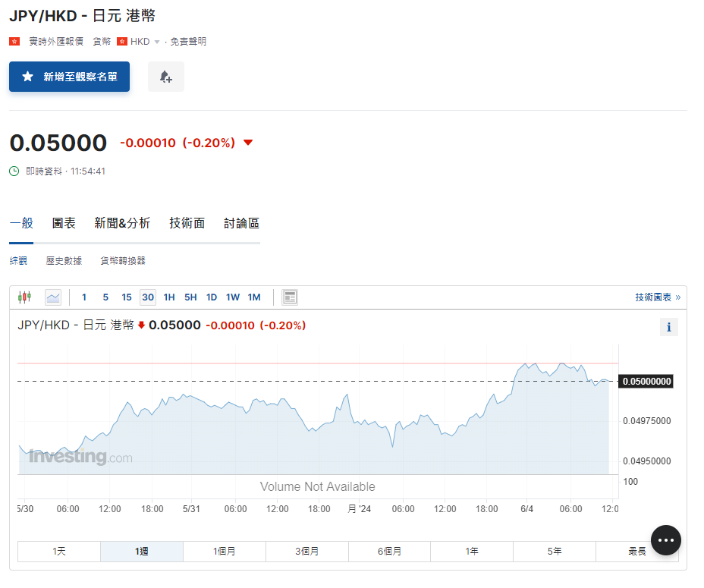Expand the HKD currency dropdown

point(157,42)
